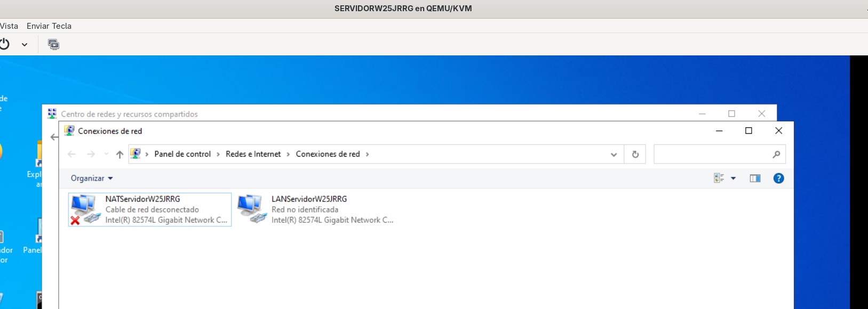
Task: Open recent locations dropdown arrow
Action: click(106, 154)
